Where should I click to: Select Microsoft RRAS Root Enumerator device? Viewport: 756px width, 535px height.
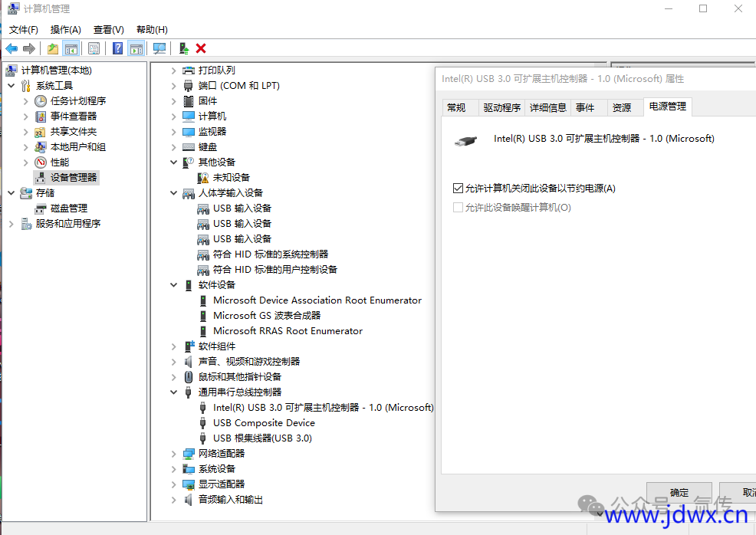(x=288, y=331)
